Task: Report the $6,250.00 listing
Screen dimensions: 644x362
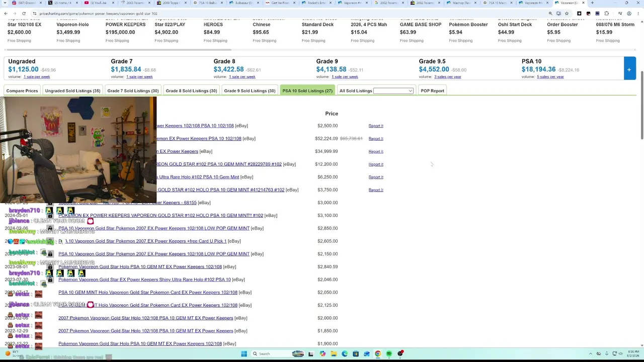Action: coord(376,177)
